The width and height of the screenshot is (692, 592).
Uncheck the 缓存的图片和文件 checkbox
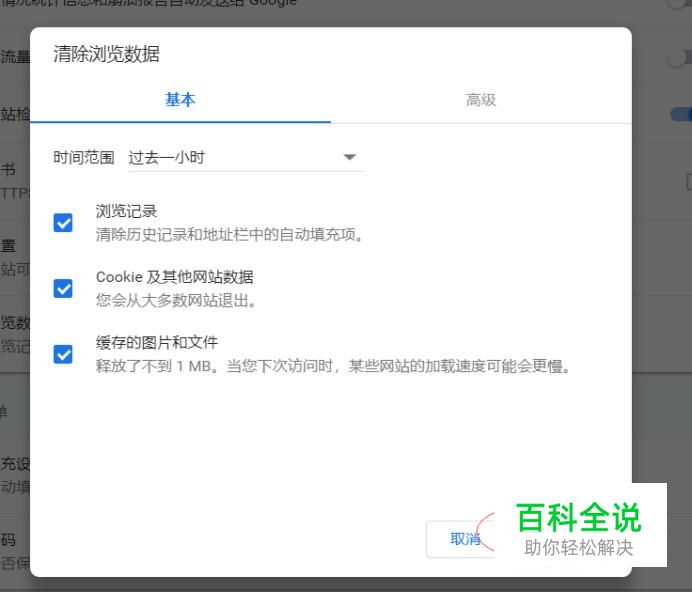coord(63,354)
